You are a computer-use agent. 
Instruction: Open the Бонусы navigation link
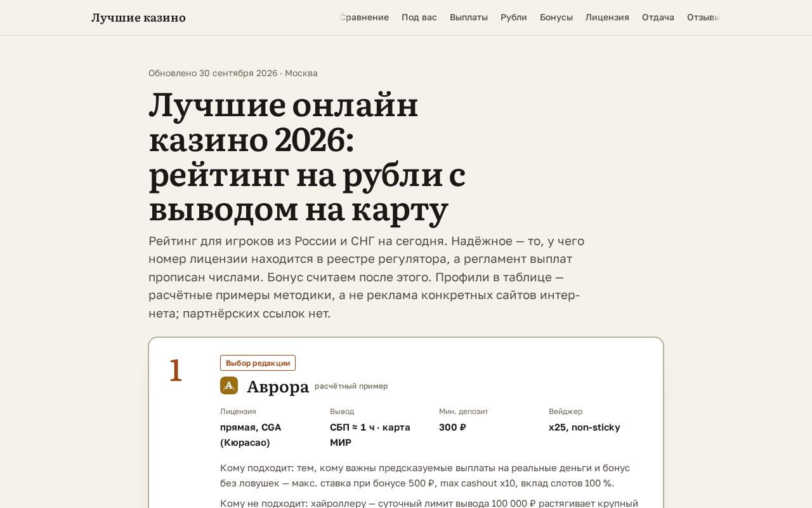pyautogui.click(x=556, y=17)
